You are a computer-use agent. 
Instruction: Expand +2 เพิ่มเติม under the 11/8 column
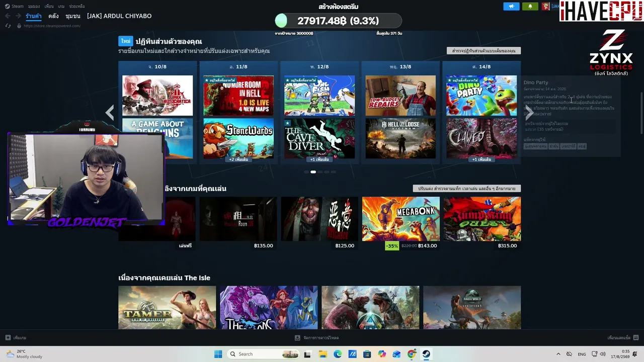(x=238, y=159)
